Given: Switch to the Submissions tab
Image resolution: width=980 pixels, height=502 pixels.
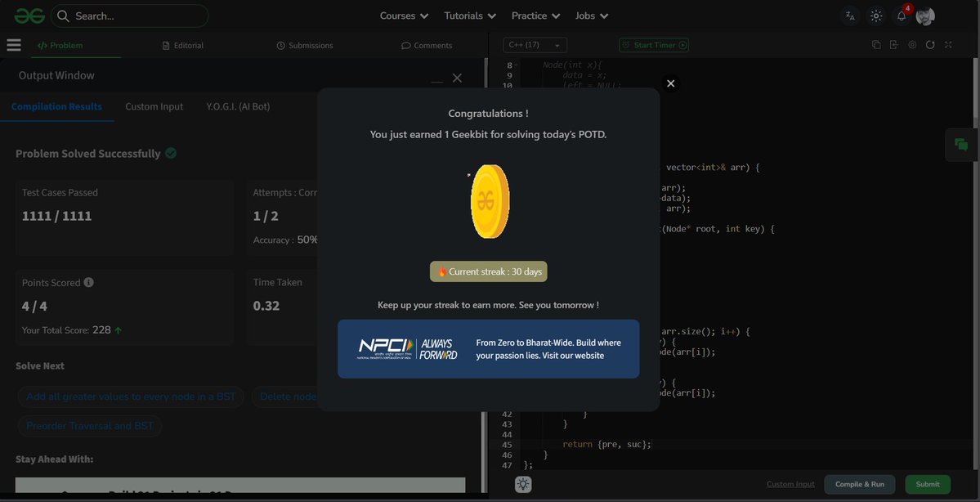Looking at the screenshot, I should pos(304,45).
